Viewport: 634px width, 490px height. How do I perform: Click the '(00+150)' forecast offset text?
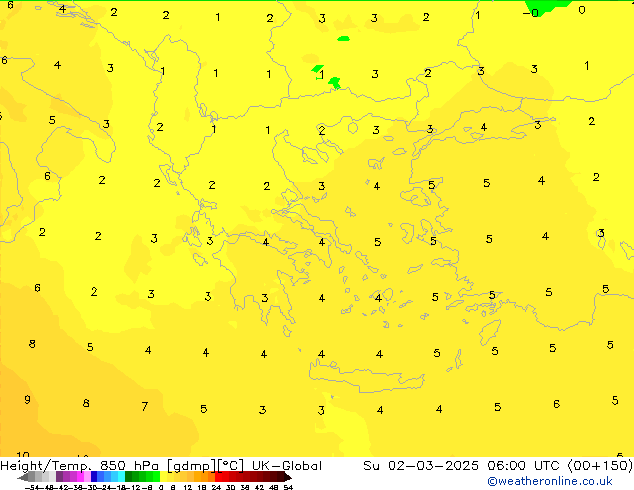pyautogui.click(x=600, y=466)
